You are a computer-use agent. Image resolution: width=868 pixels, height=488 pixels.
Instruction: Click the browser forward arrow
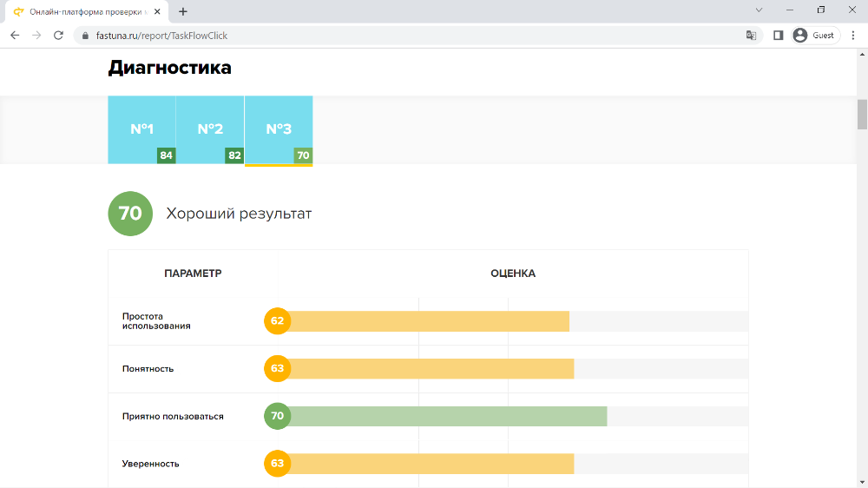(x=36, y=36)
